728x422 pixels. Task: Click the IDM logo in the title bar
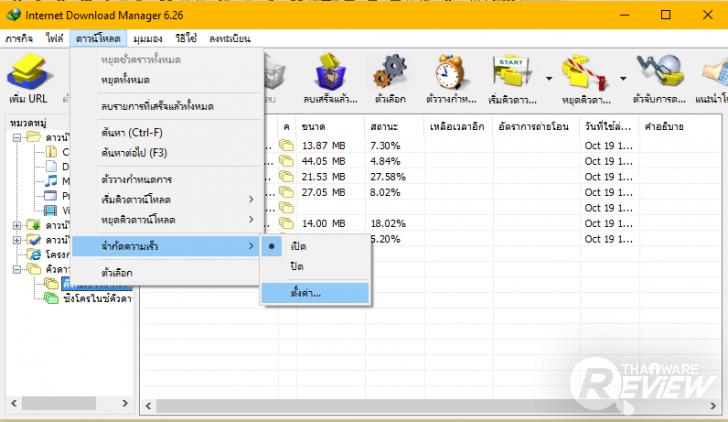click(x=13, y=14)
